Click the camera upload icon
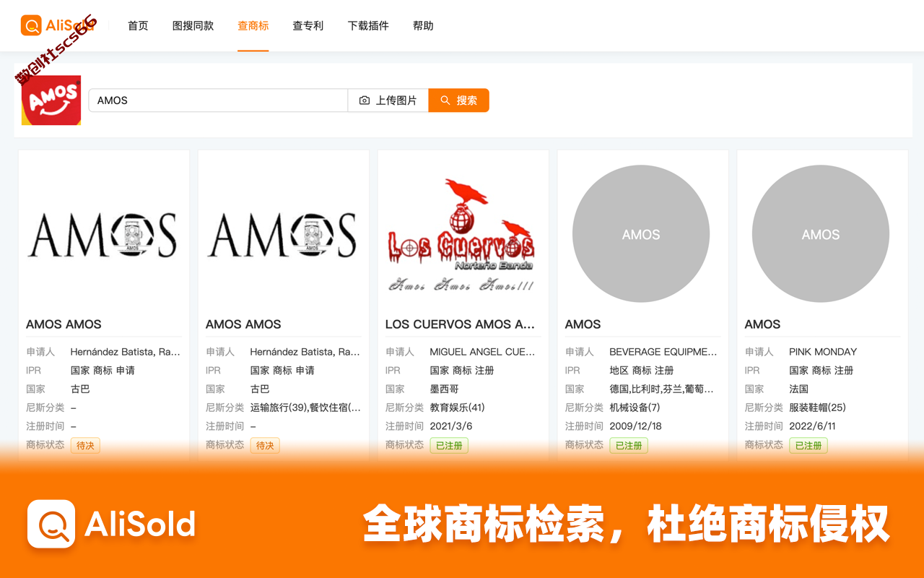924x578 pixels. coord(365,100)
